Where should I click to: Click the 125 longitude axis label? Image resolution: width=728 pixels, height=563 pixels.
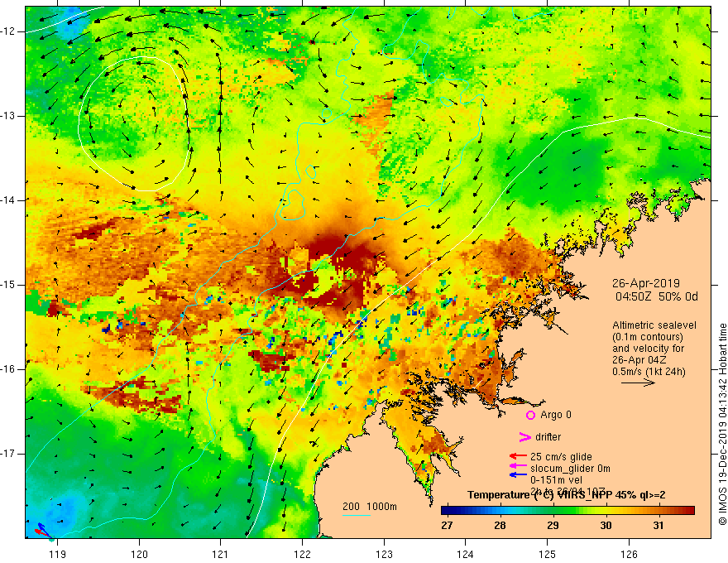548,554
